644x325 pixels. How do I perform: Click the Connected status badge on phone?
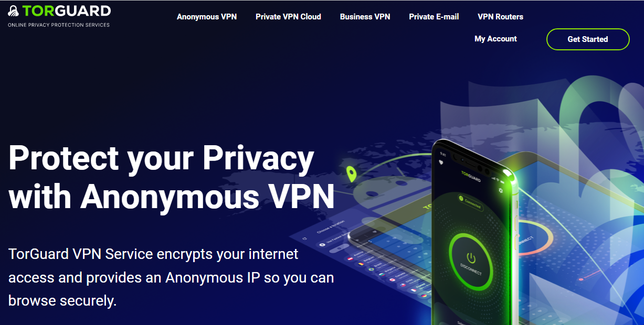[470, 202]
